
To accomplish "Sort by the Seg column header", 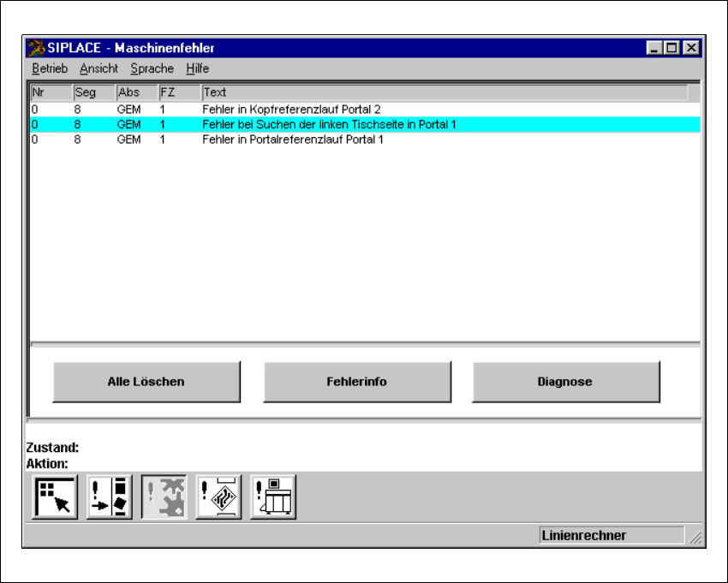I will pos(93,92).
